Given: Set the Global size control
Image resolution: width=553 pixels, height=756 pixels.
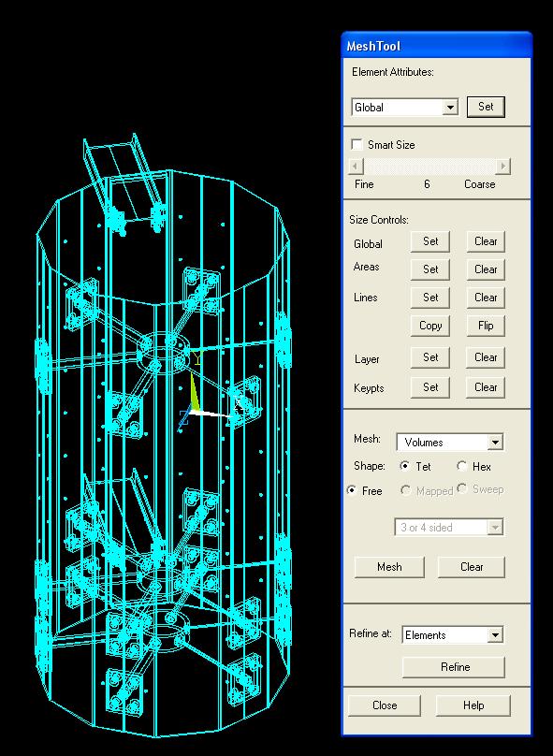Looking at the screenshot, I should click(430, 241).
